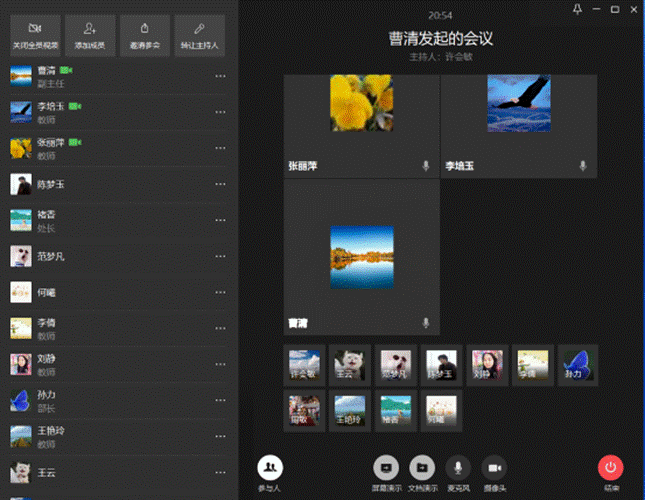Click the microphone icon on 张丽萍's video tile

[x=426, y=166]
